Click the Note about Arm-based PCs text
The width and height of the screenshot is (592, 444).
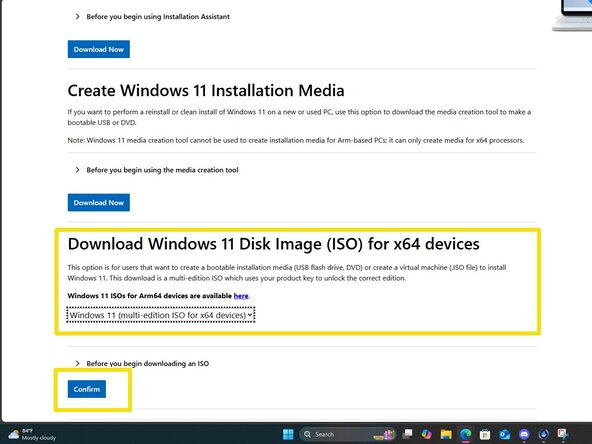pyautogui.click(x=296, y=140)
